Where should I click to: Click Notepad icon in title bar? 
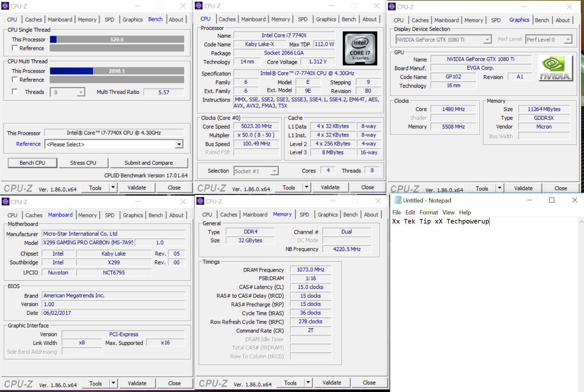(x=398, y=200)
